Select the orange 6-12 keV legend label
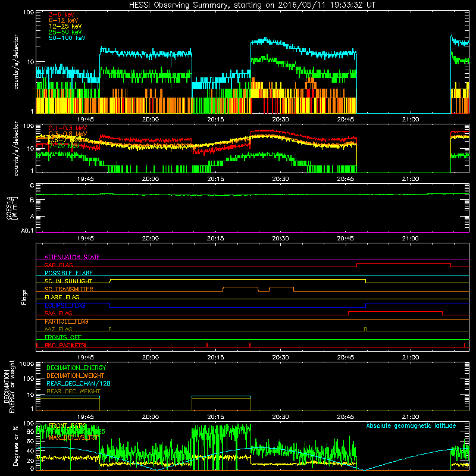This screenshot has width=476, height=476. click(x=63, y=20)
